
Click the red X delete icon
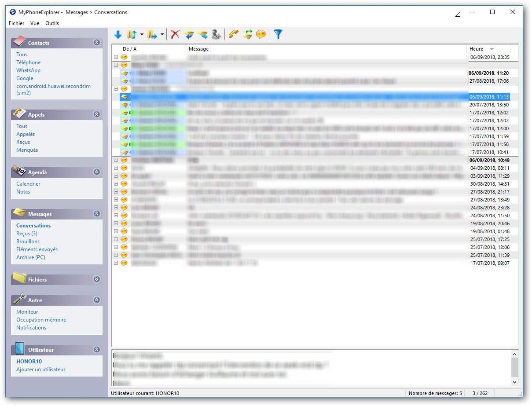click(175, 34)
